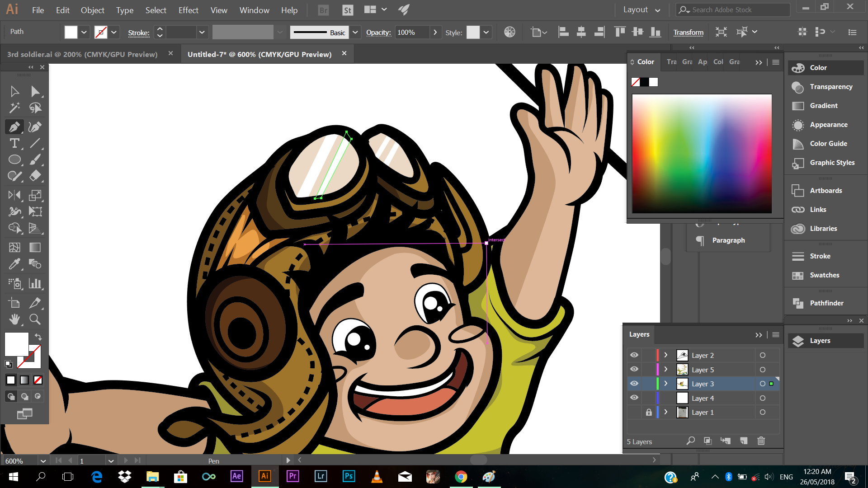Screen dimensions: 868x488
Task: Click the Delete Selection trash icon in Layers
Action: tap(761, 441)
